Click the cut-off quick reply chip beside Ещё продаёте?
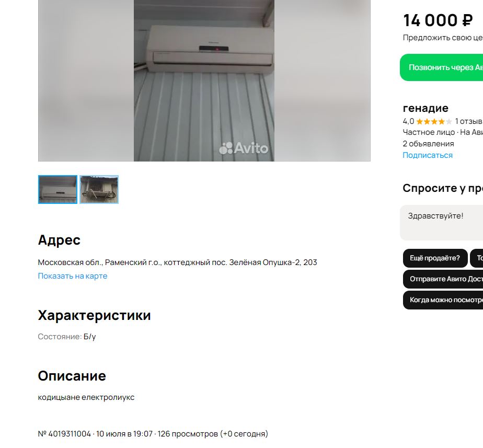 (477, 258)
